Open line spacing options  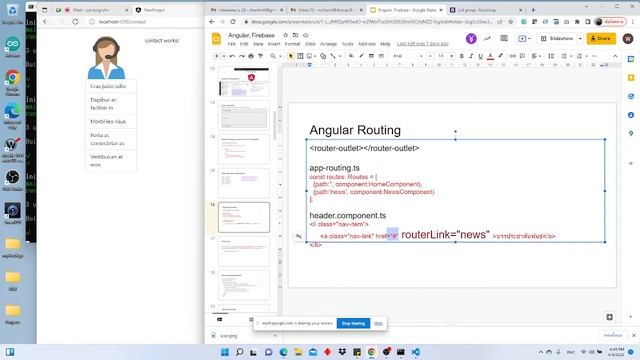pyautogui.click(x=551, y=56)
